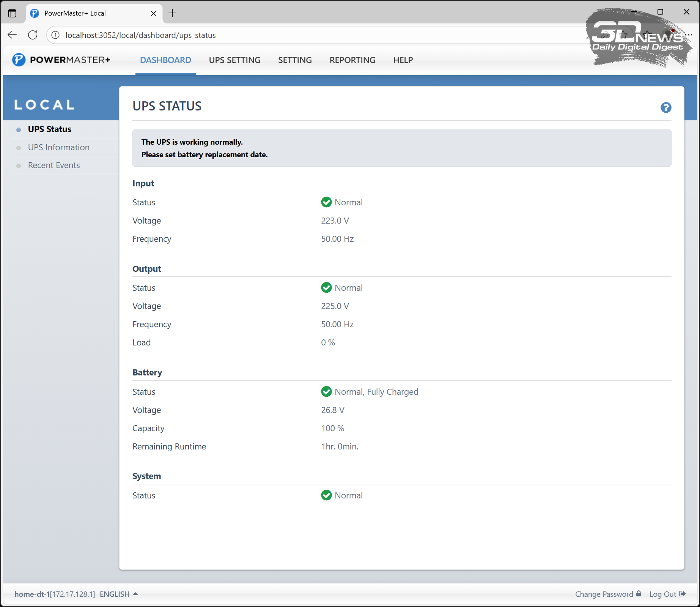Open Recent Events in sidebar

click(54, 166)
